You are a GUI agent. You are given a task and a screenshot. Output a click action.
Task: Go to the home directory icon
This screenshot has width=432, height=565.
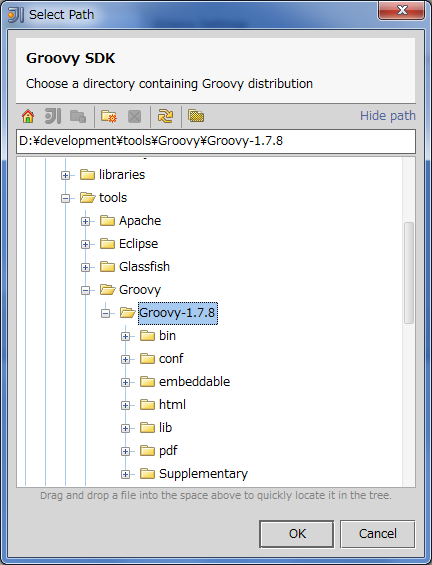coord(28,116)
